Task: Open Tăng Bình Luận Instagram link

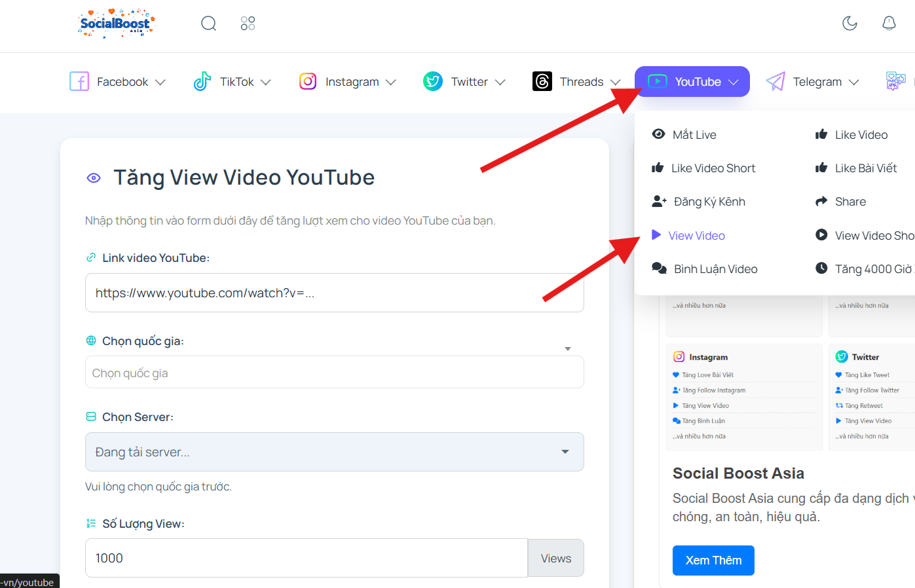Action: [703, 421]
